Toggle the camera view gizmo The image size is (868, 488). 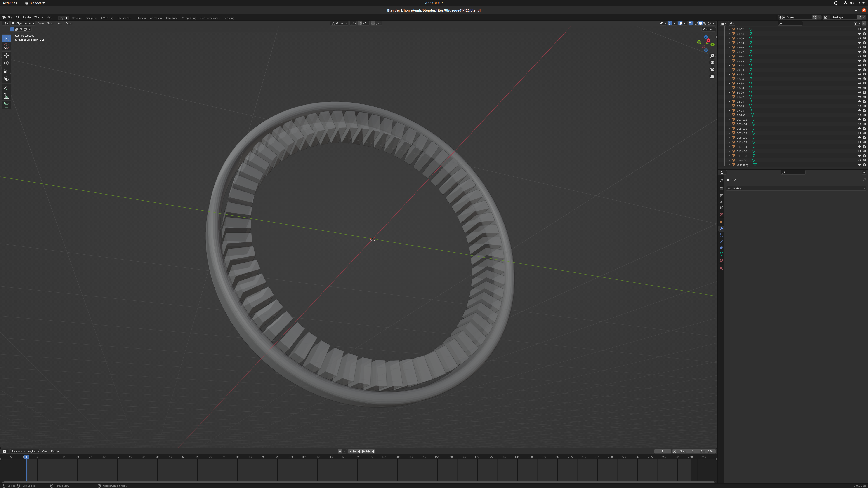click(x=712, y=69)
